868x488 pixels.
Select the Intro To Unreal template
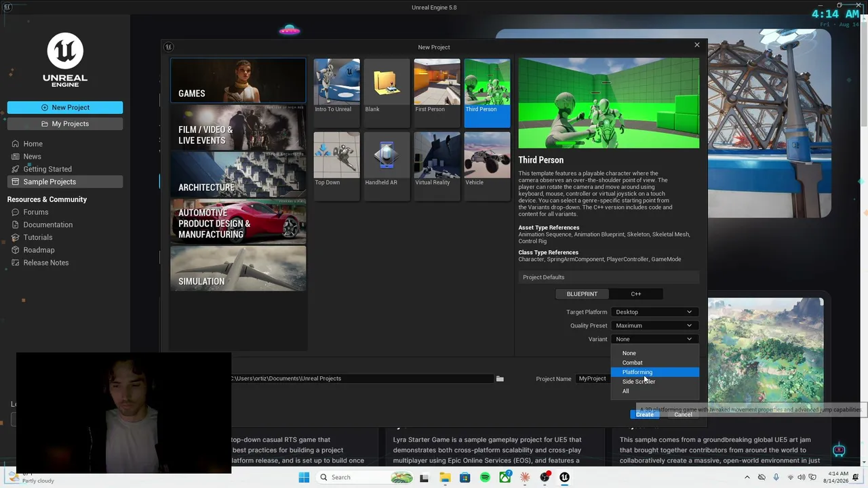337,93
